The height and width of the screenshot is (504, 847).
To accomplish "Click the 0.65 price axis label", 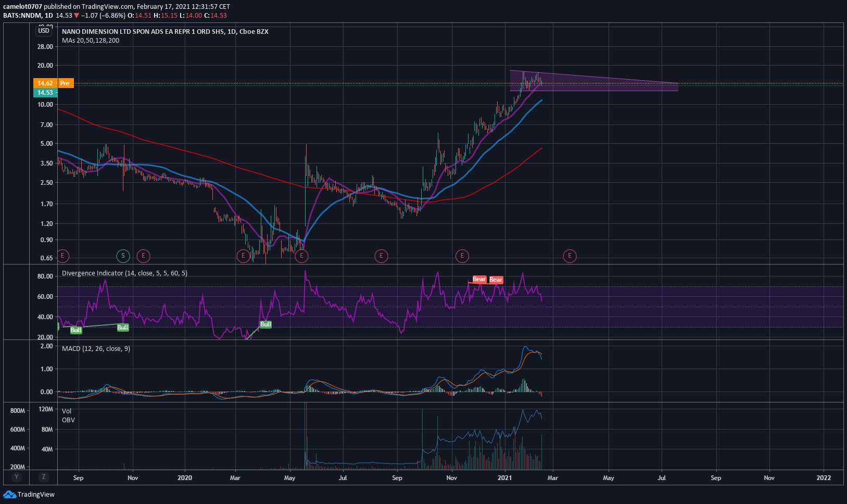I will pos(47,258).
